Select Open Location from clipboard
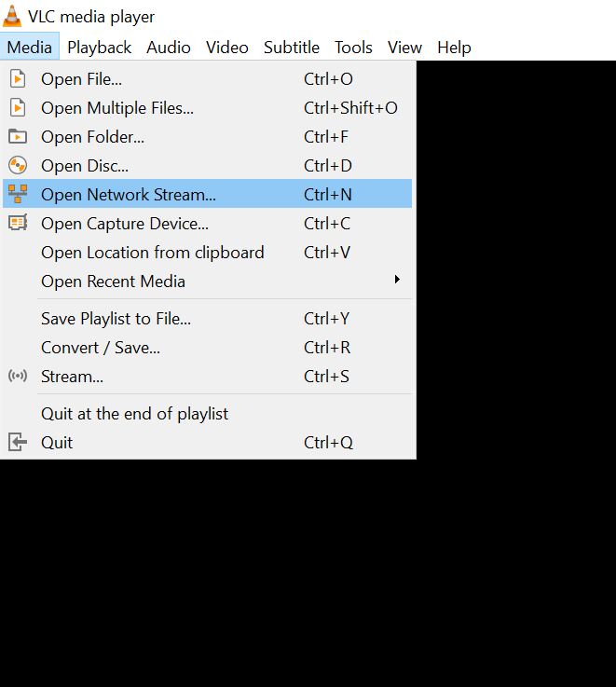The height and width of the screenshot is (687, 616). click(x=152, y=253)
